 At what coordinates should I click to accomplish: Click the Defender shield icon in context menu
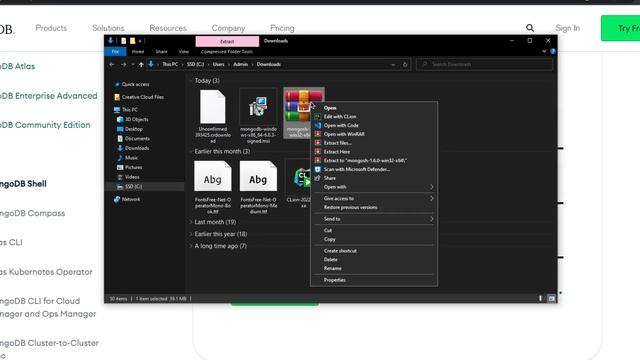coord(318,169)
